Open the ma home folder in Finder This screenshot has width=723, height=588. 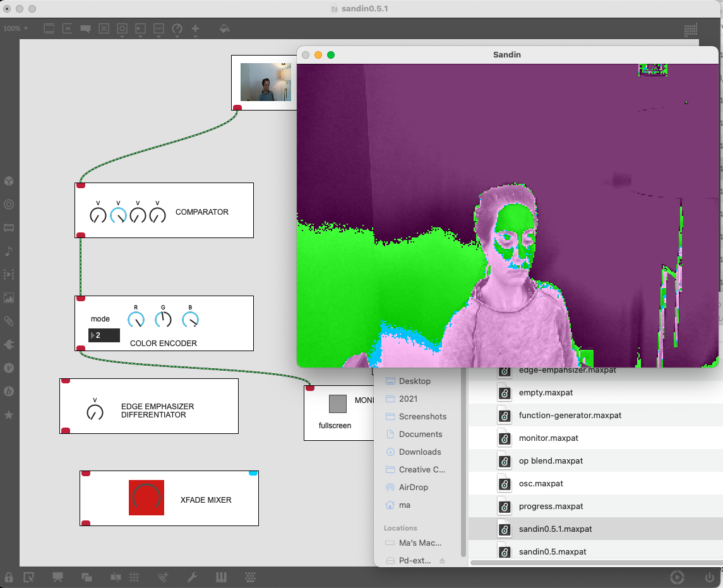coord(404,505)
